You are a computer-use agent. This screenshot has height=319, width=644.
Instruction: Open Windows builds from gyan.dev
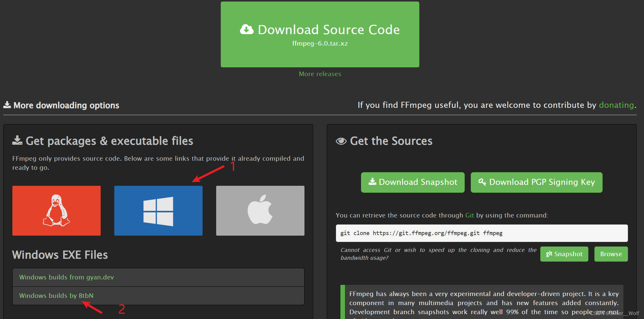tap(158, 277)
